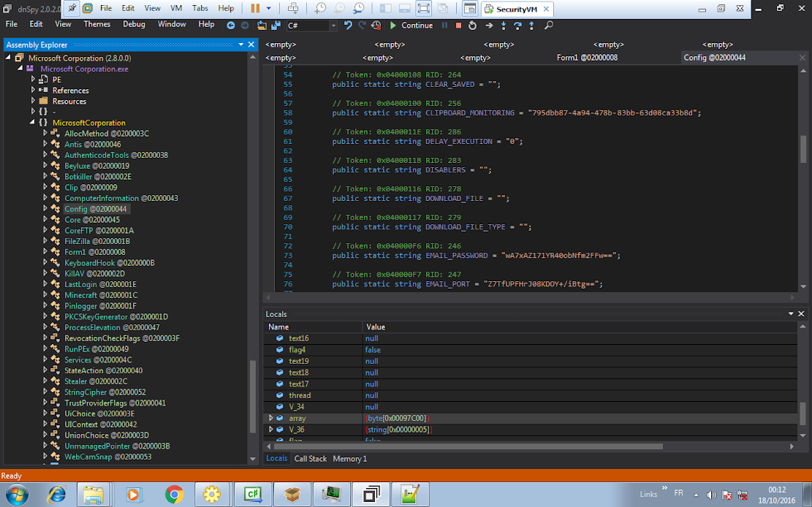Stop debugging with the red square icon

coord(458,25)
